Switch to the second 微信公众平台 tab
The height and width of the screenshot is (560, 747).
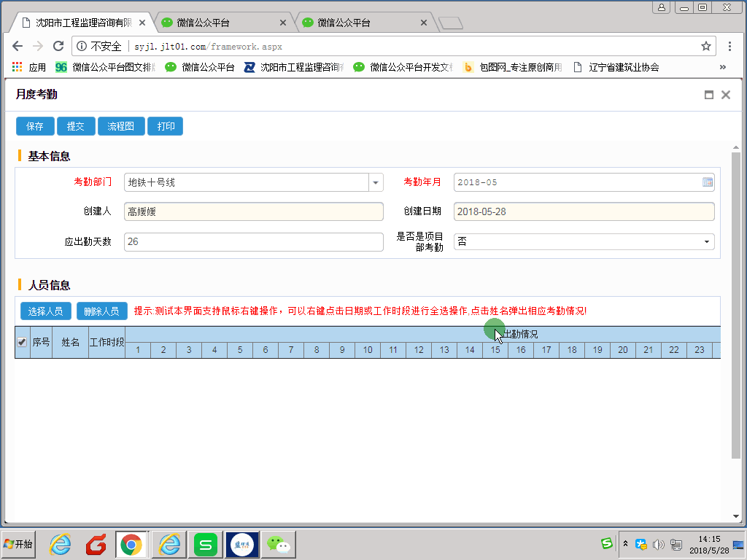tap(361, 23)
